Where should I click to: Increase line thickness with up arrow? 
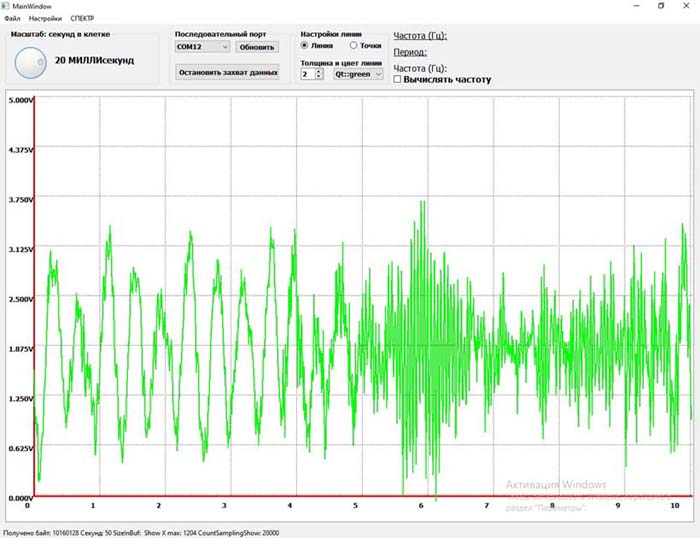point(319,71)
